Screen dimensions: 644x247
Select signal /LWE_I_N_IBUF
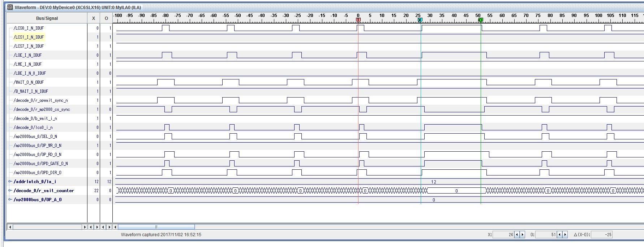[x=27, y=64]
